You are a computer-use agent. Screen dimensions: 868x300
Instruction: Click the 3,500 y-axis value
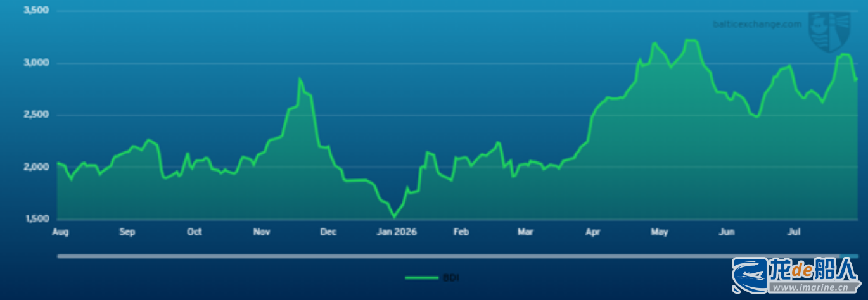pyautogui.click(x=37, y=11)
